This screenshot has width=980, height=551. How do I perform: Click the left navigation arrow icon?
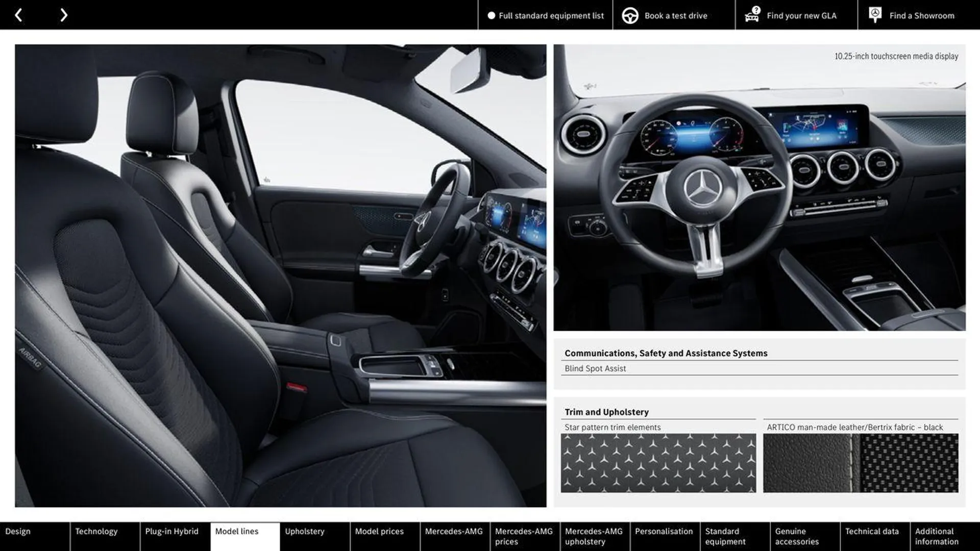tap(18, 14)
